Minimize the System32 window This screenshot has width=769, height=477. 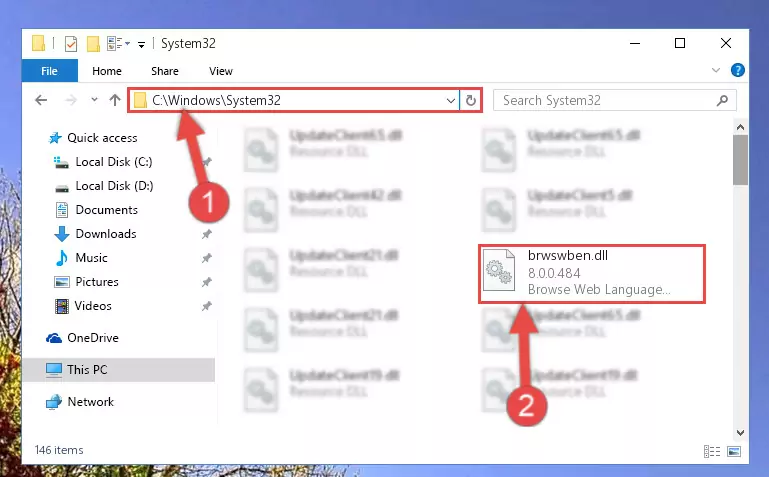635,43
